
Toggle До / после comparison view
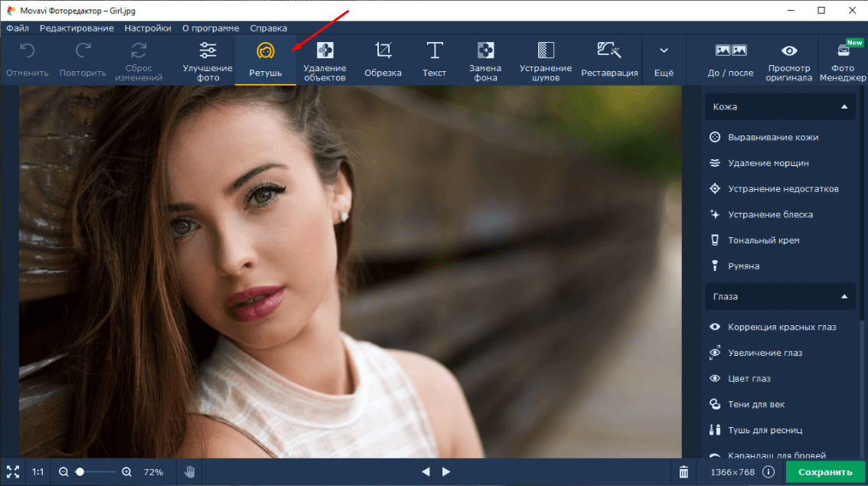731,60
